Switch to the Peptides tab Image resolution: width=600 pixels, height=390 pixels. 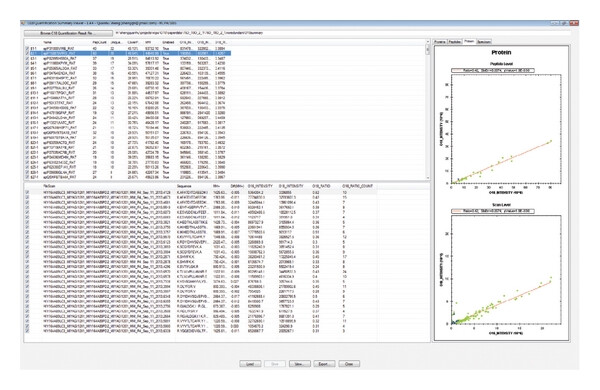coord(454,42)
